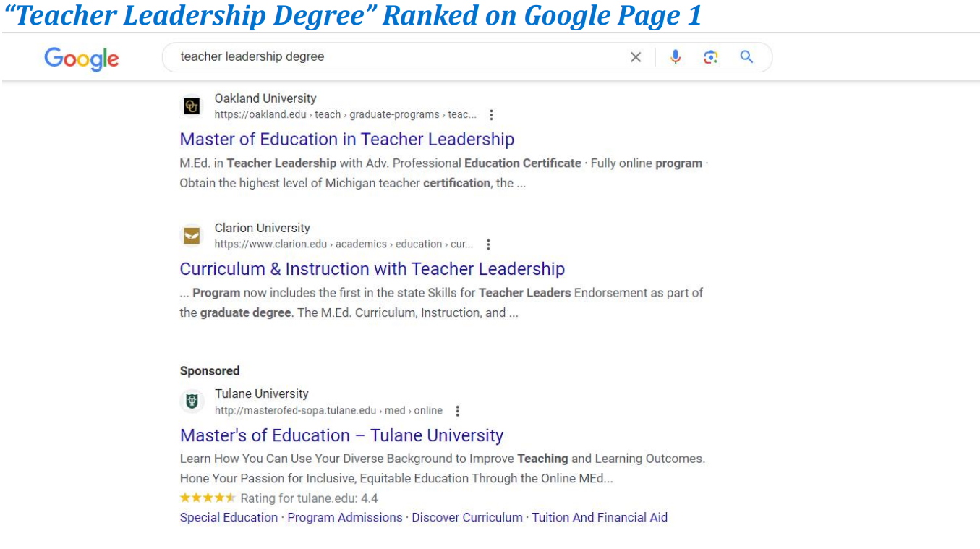Click the Clarion University favicon
Image resolution: width=980 pixels, height=549 pixels.
192,236
